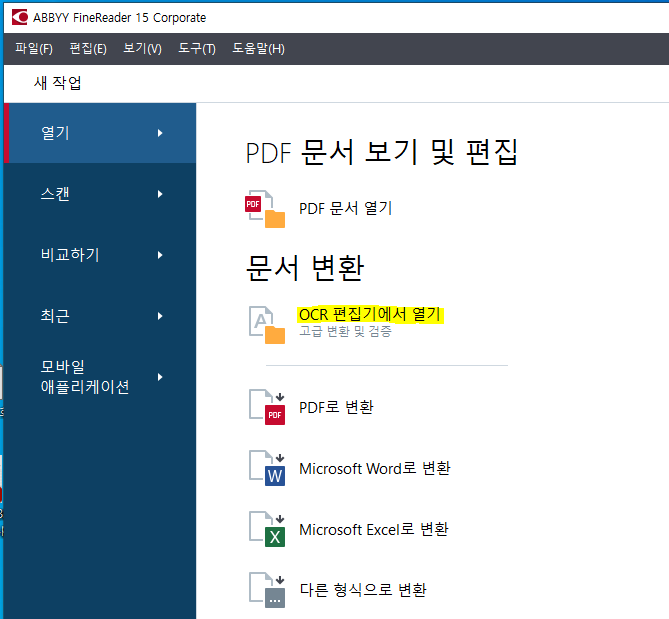Screen dimensions: 669x619
Task: Open the 보기(V) menu
Action: (142, 49)
